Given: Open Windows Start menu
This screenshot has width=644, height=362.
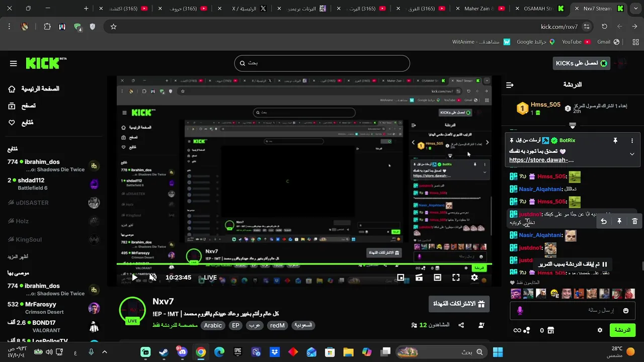Looking at the screenshot, I should point(498,352).
